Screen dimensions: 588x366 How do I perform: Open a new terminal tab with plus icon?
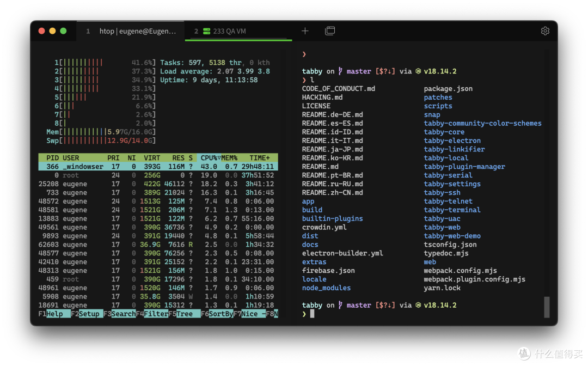click(x=305, y=31)
